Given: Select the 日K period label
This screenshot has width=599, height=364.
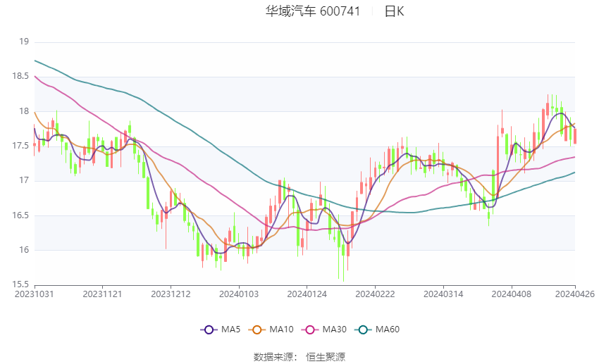Looking at the screenshot, I should pyautogui.click(x=394, y=11).
